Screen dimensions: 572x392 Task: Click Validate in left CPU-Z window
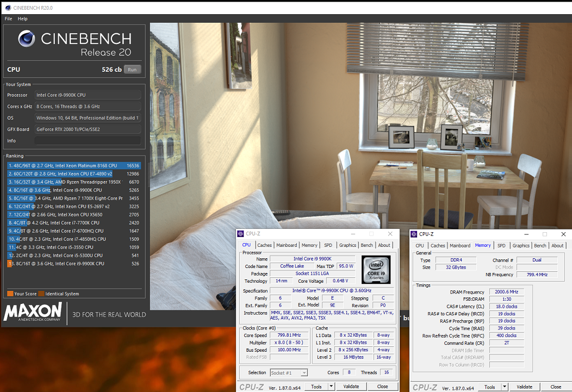click(351, 387)
